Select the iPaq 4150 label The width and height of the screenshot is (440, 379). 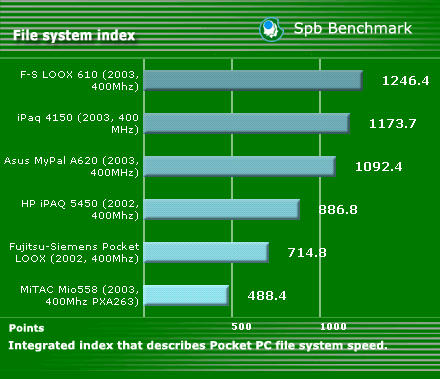point(78,123)
